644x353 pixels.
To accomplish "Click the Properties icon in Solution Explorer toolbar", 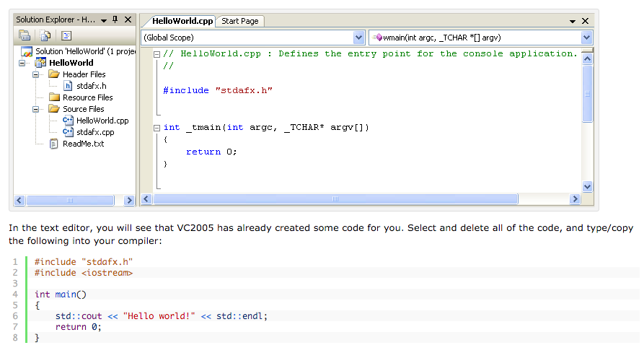I will 25,36.
